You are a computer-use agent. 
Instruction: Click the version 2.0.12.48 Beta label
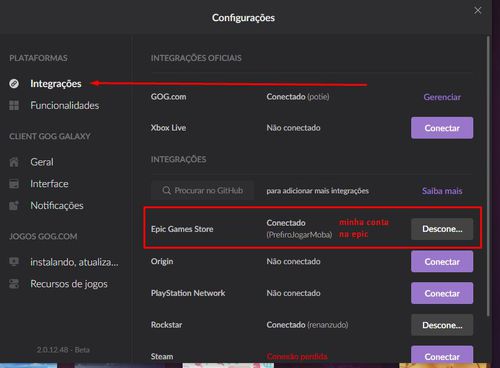pyautogui.click(x=63, y=350)
